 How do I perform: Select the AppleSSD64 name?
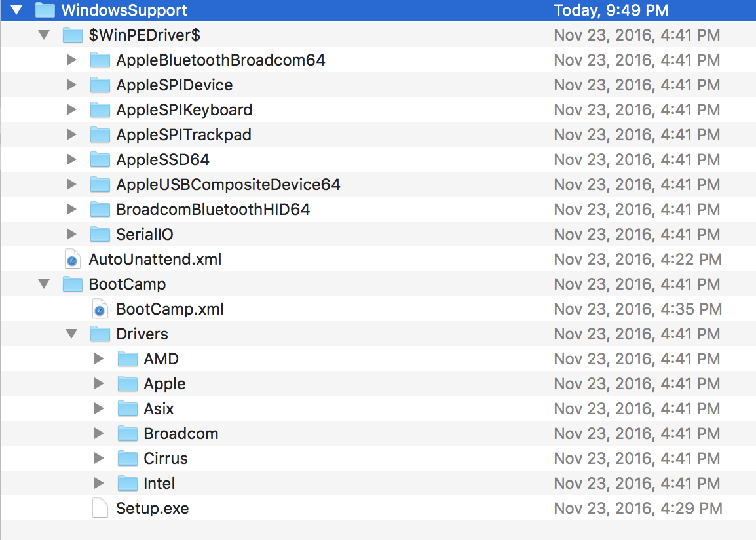(163, 160)
